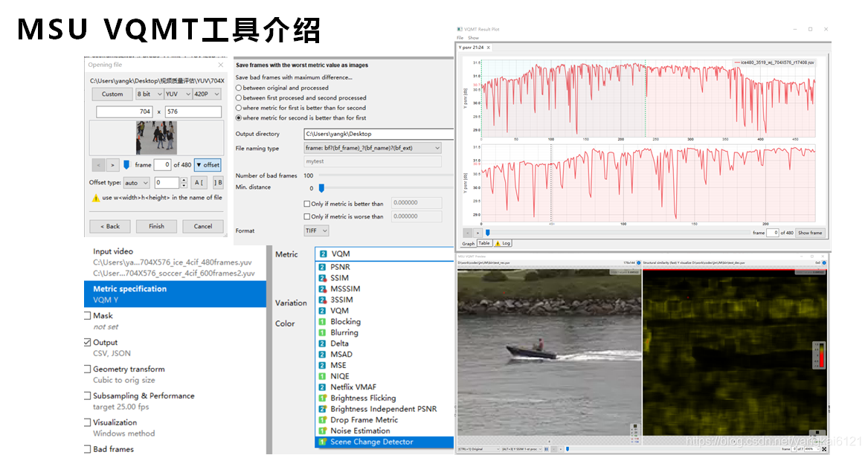Click the width field showing 704
The image size is (868, 455).
click(x=124, y=112)
